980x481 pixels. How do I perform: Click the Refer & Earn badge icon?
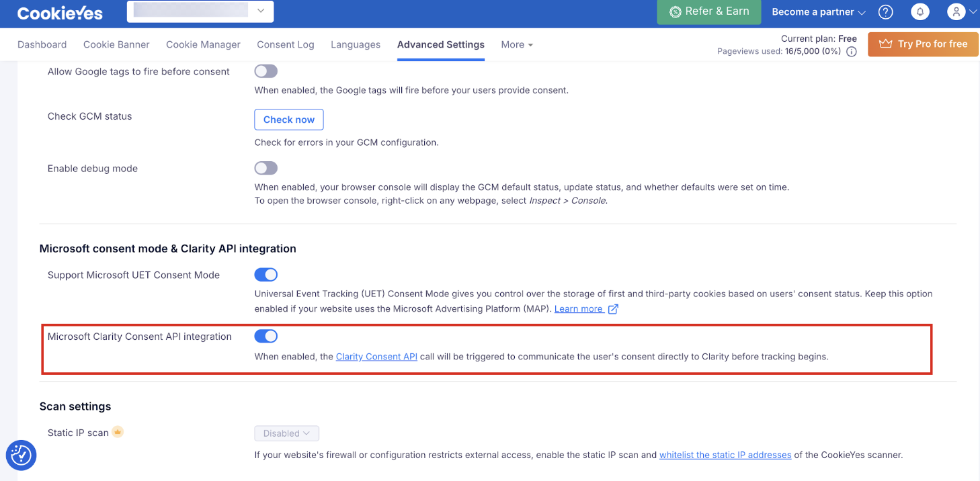click(x=675, y=12)
